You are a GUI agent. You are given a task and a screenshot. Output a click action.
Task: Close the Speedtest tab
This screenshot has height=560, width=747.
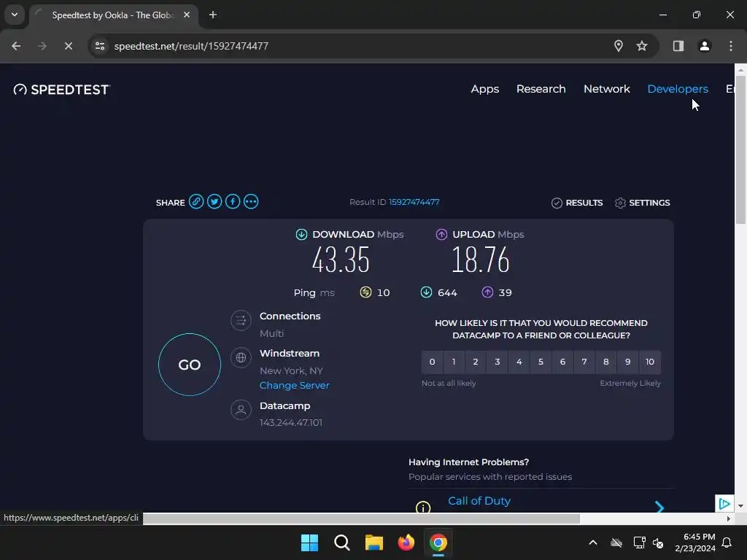click(187, 15)
